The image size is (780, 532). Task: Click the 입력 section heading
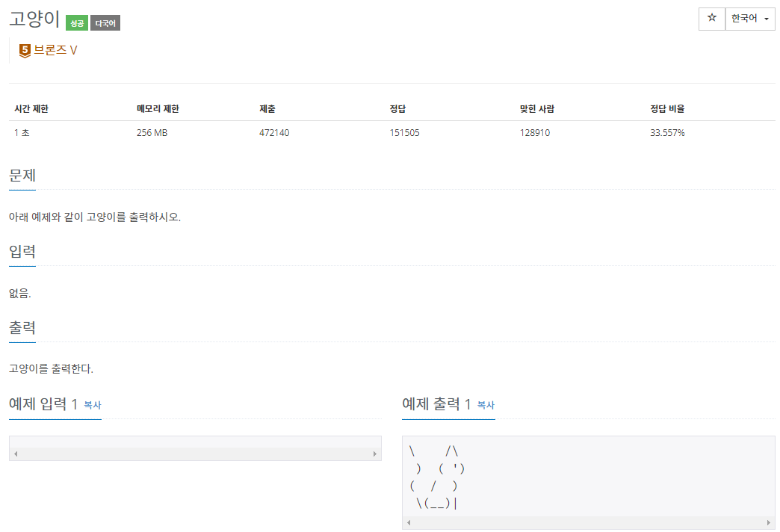[22, 252]
